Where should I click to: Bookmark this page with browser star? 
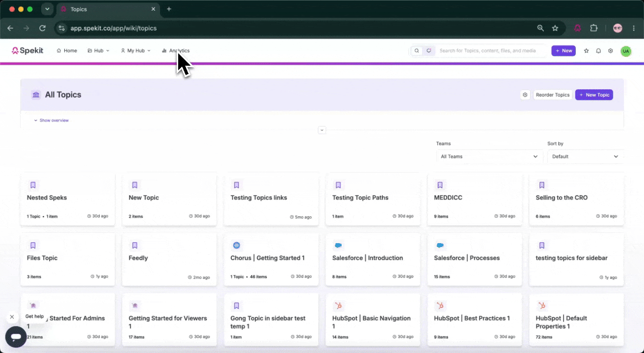(555, 28)
